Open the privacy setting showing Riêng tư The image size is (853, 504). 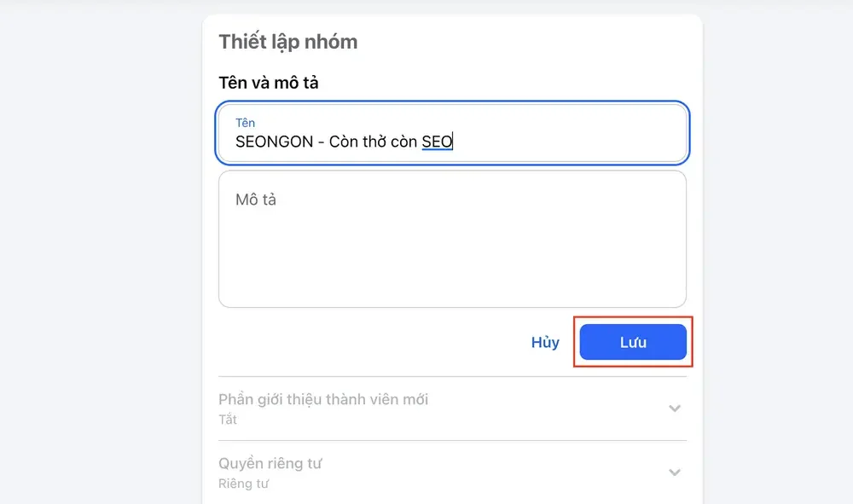(452, 472)
